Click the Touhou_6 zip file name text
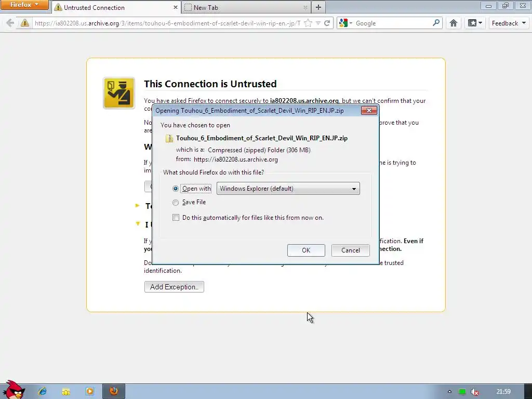 click(262, 138)
